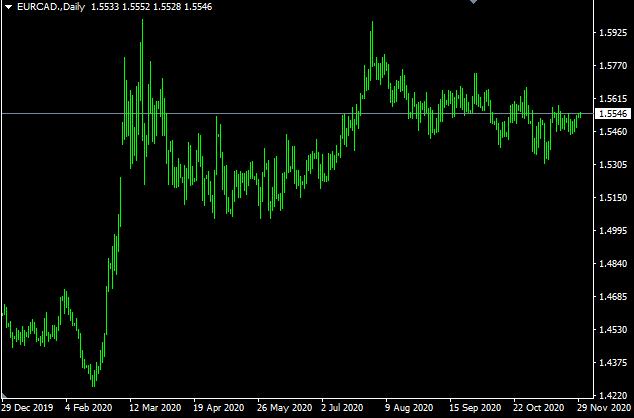Click the OHLC values 1.5533 1.5552 1.5528 1.5546

[x=152, y=7]
